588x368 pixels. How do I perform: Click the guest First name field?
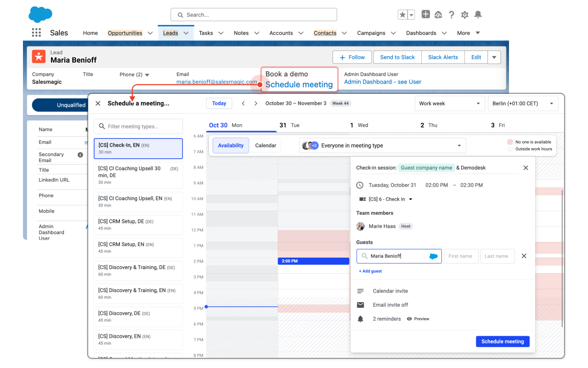[x=461, y=256]
